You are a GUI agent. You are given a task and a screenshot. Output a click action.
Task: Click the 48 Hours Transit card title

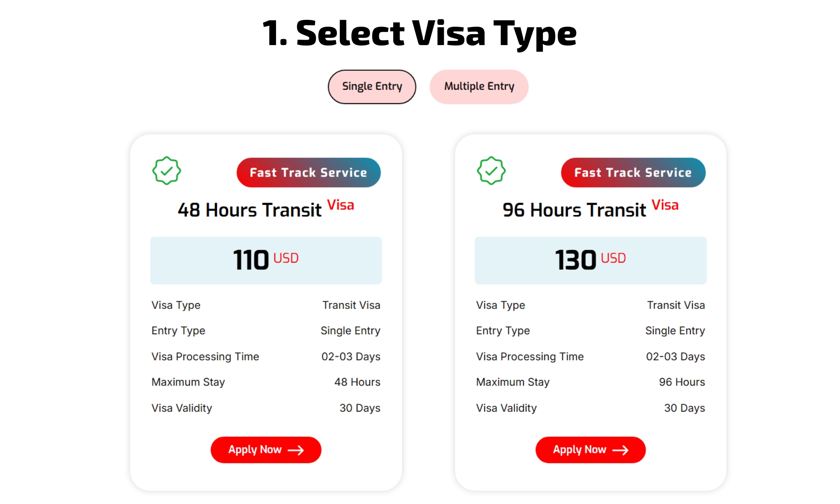click(249, 210)
